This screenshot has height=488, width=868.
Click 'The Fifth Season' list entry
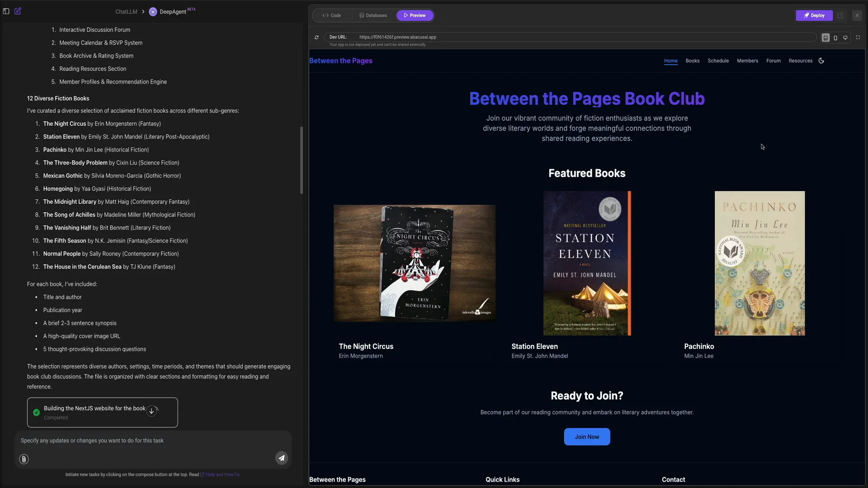tap(115, 241)
